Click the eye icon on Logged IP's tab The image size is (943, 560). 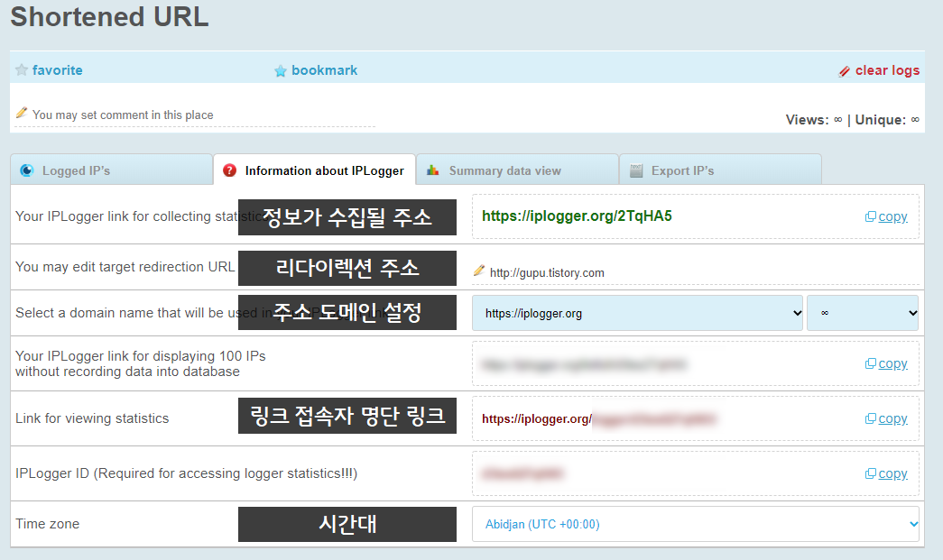pos(26,170)
